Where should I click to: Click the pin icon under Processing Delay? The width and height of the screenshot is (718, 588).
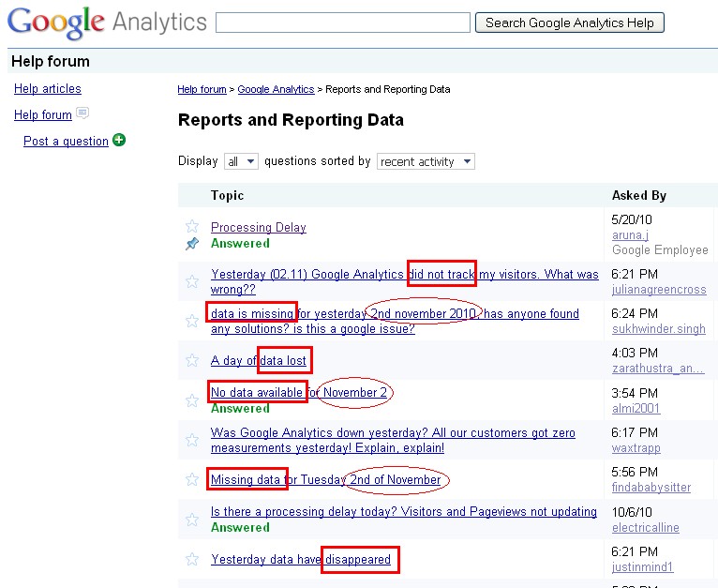(x=192, y=243)
